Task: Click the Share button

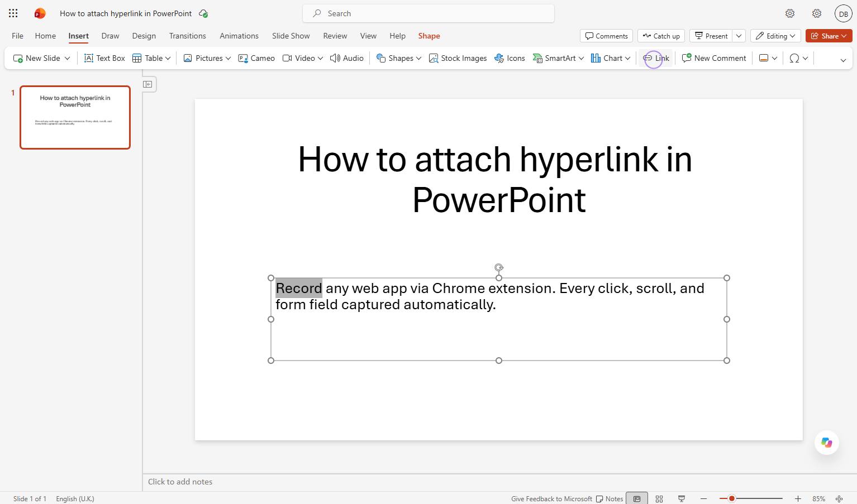Action: [x=829, y=36]
